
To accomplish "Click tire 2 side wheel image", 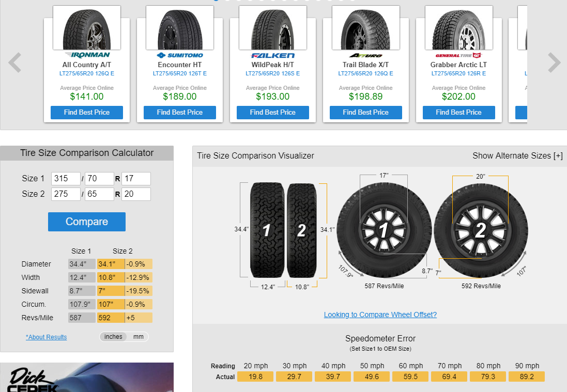I will (481, 230).
